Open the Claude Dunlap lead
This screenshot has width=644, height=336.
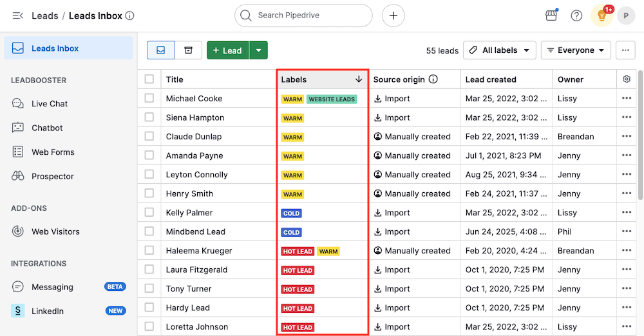coord(194,137)
